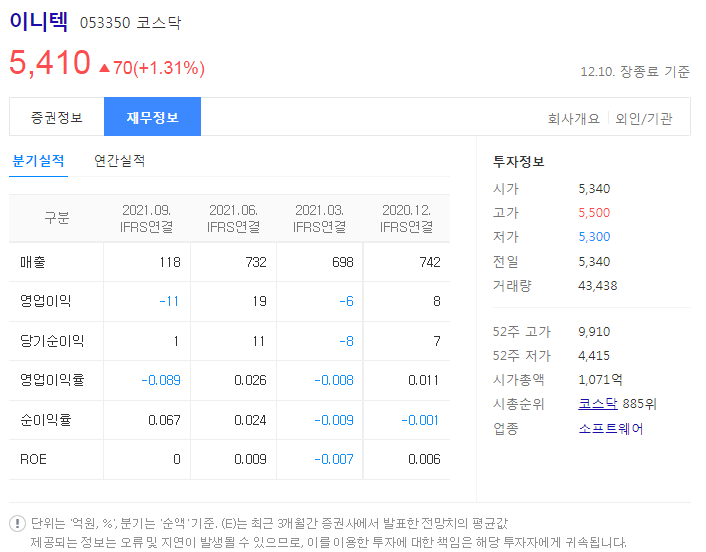The image size is (706, 552).
Task: Switch to 분기실적 sub-tab
Action: pyautogui.click(x=38, y=161)
